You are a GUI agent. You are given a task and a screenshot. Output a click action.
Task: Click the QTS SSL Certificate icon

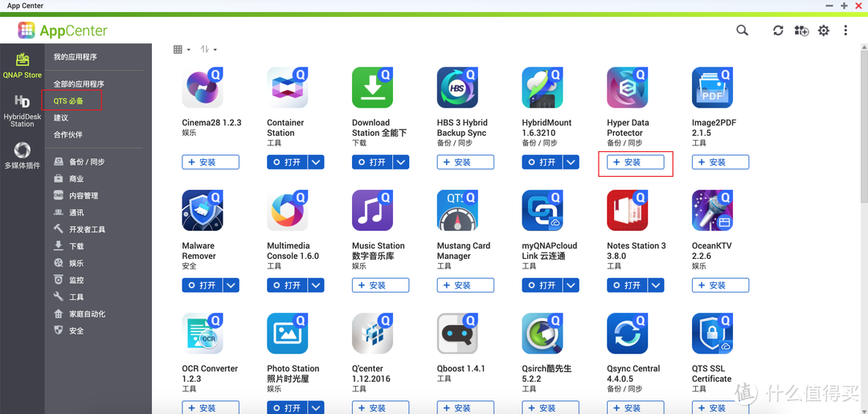(712, 333)
